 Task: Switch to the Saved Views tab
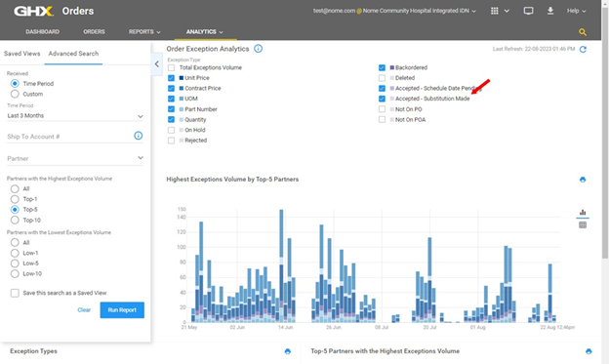click(21, 54)
